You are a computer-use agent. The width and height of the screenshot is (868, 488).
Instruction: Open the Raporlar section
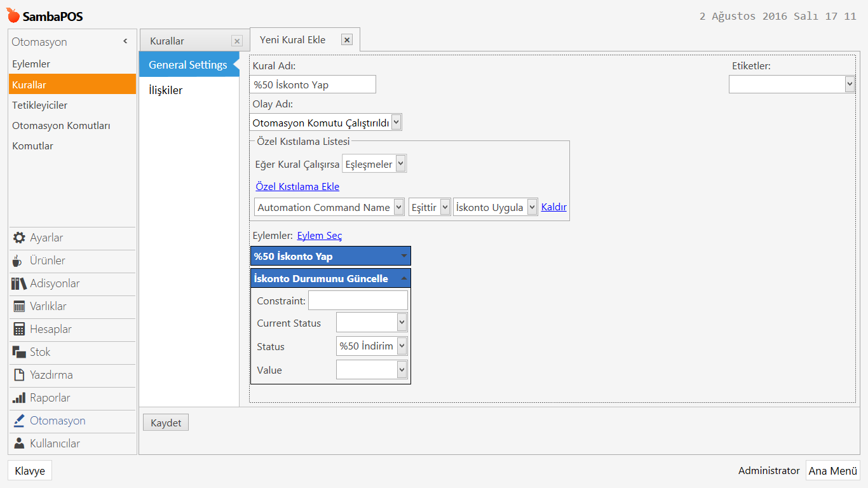(x=72, y=398)
